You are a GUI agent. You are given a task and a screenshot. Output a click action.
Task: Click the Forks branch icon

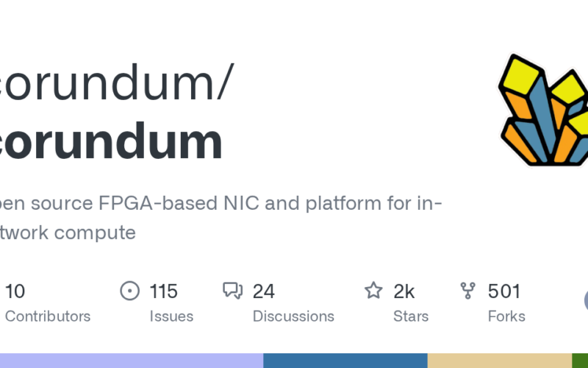pyautogui.click(x=467, y=291)
